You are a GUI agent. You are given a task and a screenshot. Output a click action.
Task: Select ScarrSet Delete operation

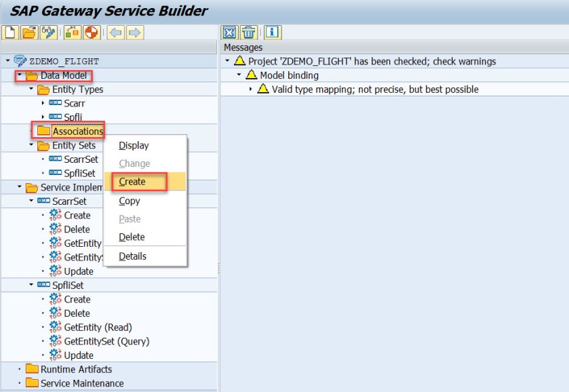[77, 229]
